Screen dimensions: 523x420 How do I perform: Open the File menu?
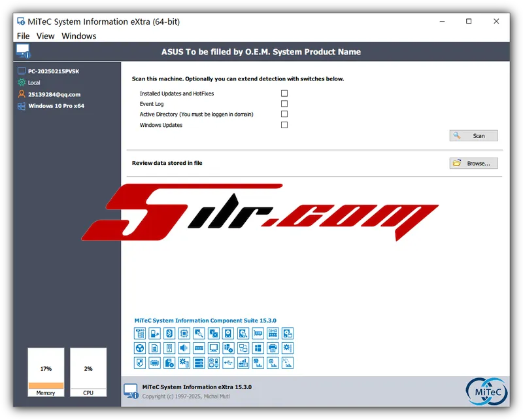click(x=24, y=36)
